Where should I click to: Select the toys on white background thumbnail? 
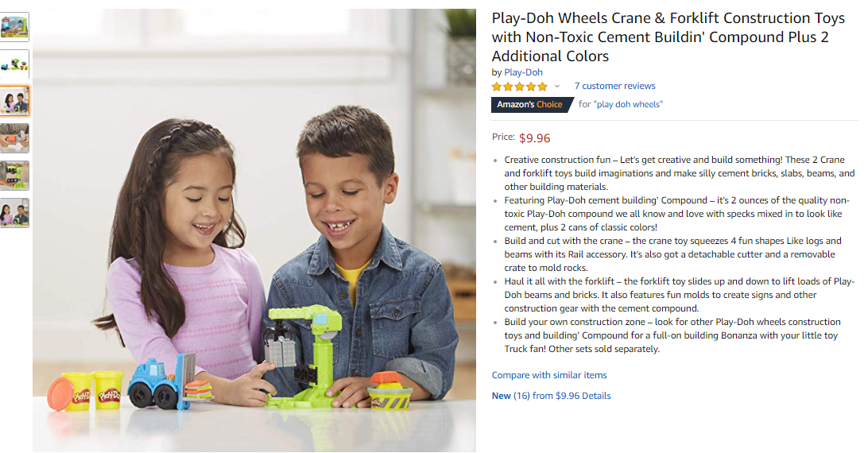pos(14,64)
